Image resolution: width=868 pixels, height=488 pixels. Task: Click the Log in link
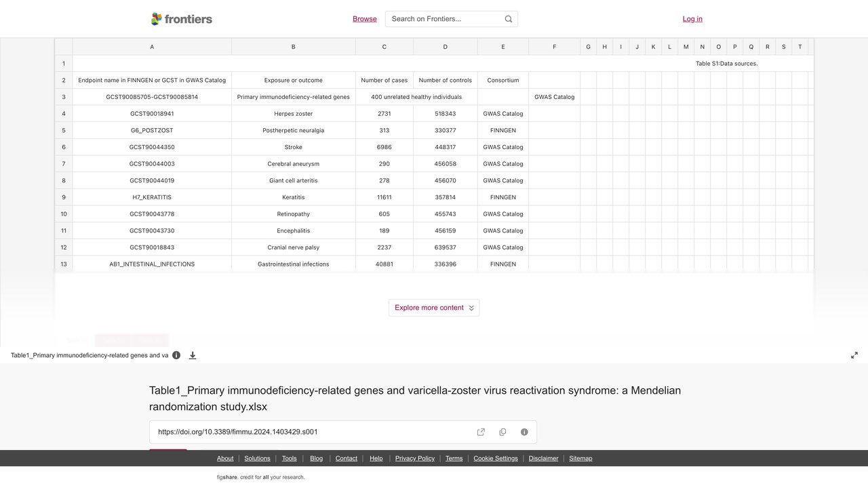pyautogui.click(x=692, y=19)
